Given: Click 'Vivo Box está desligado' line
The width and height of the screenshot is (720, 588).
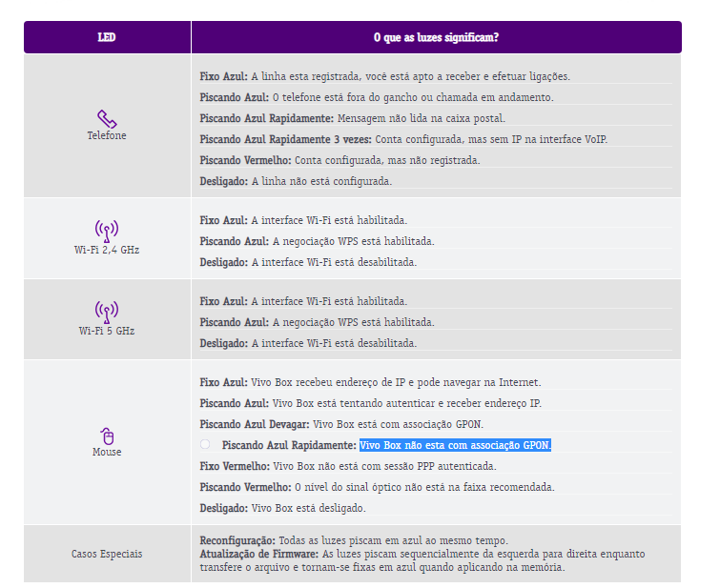Looking at the screenshot, I should point(283,509).
